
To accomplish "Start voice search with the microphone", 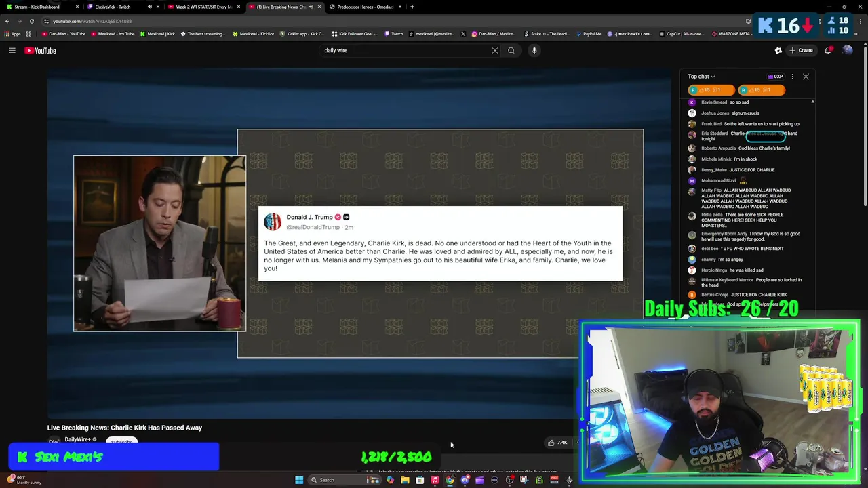I will click(x=534, y=50).
